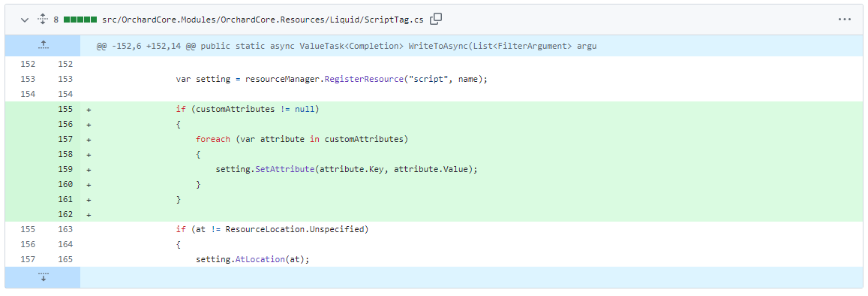
Task: Expand hidden lines below line 165
Action: (x=43, y=276)
